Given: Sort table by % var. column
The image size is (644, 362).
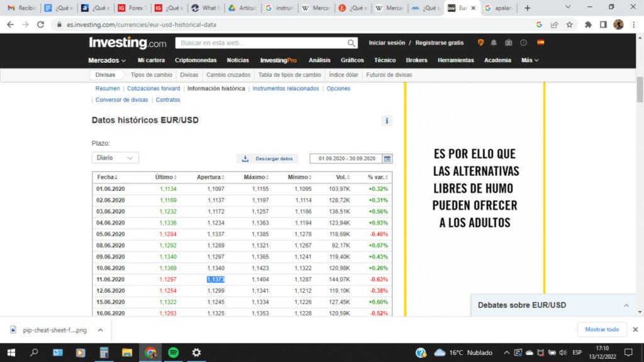Looking at the screenshot, I should pos(377,177).
